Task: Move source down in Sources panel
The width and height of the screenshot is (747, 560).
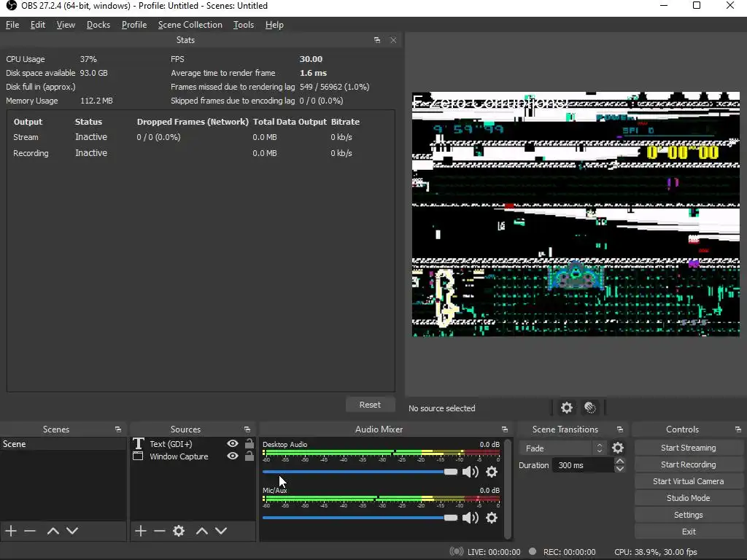Action: click(x=221, y=531)
